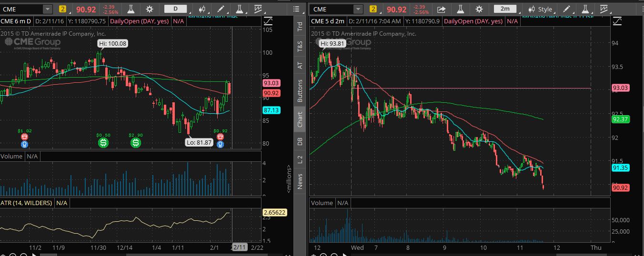The height and width of the screenshot is (256, 644).
Task: Toggle price axis scale icon on right chart
Action: pyautogui.click(x=617, y=21)
